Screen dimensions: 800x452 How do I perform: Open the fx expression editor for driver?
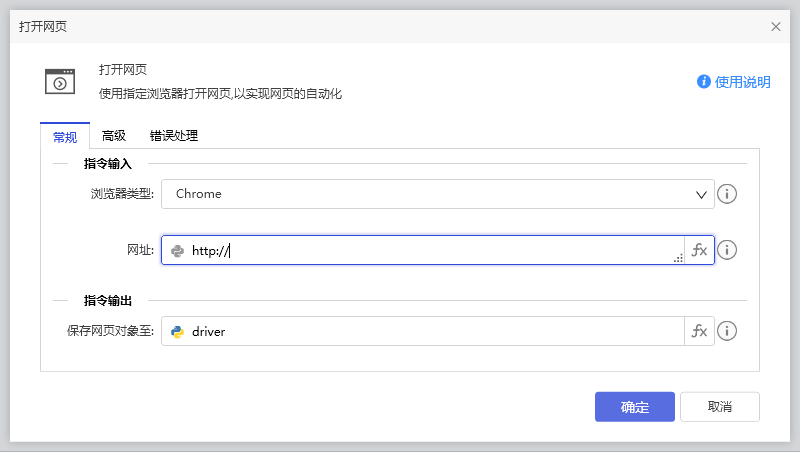pyautogui.click(x=700, y=331)
